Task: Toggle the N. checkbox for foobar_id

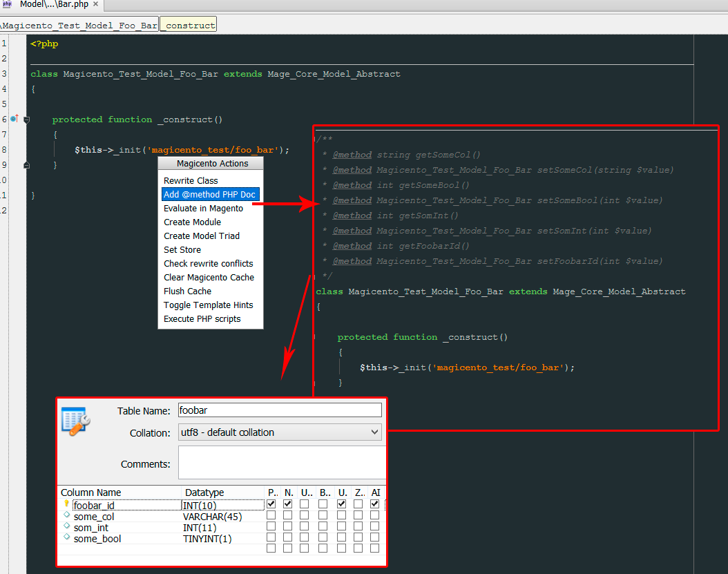Action: (288, 504)
